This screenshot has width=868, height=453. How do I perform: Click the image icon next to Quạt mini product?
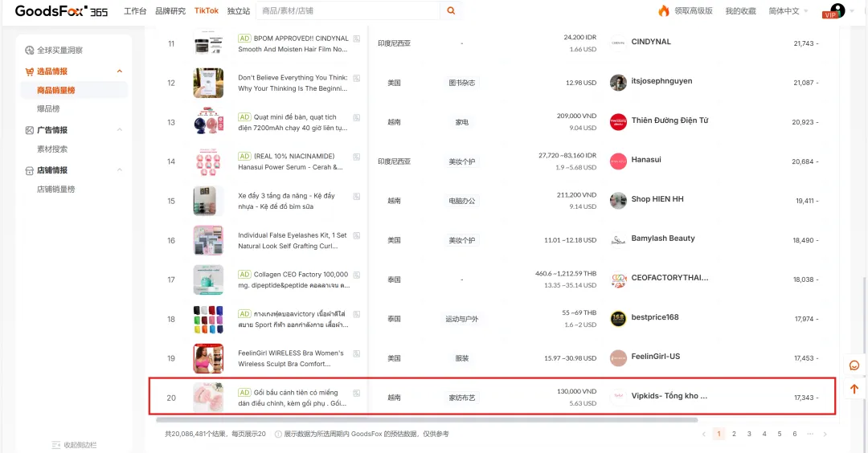click(357, 117)
